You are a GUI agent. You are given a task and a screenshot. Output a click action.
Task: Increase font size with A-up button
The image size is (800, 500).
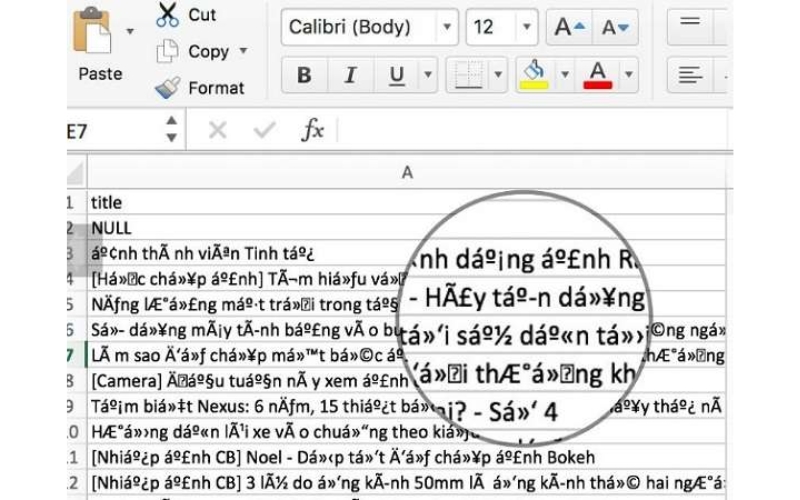coord(569,27)
